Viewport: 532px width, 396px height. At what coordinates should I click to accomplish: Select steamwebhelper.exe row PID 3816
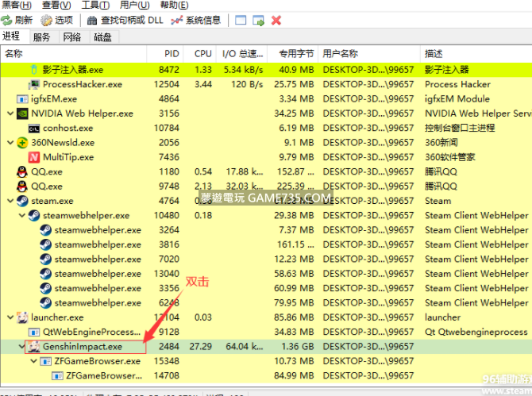(266, 244)
